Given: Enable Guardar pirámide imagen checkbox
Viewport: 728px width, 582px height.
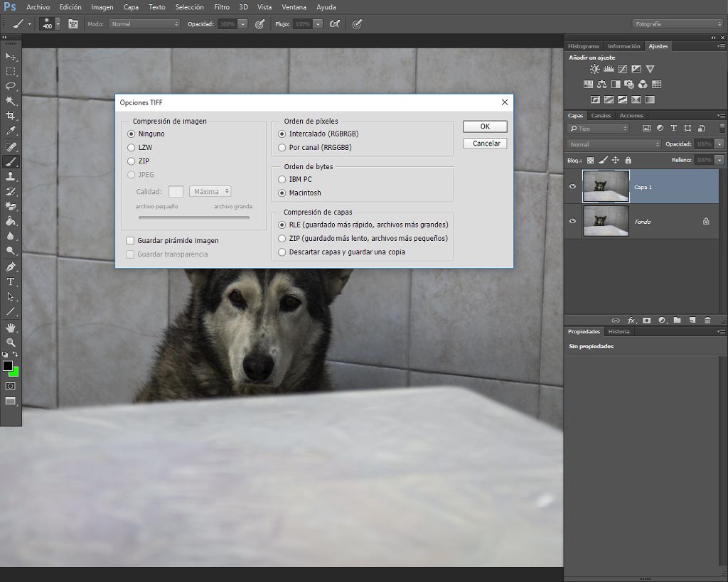Looking at the screenshot, I should click(x=172, y=240).
